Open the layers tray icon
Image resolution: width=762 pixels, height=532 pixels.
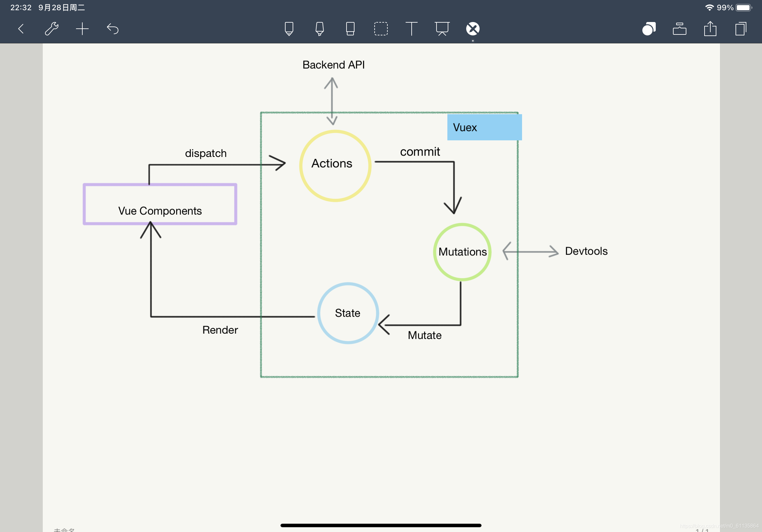679,29
